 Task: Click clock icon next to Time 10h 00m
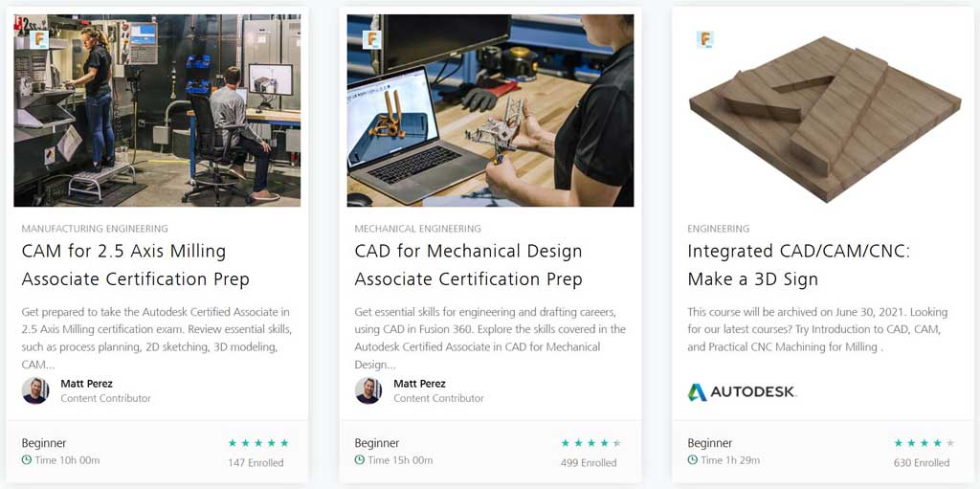coord(27,460)
